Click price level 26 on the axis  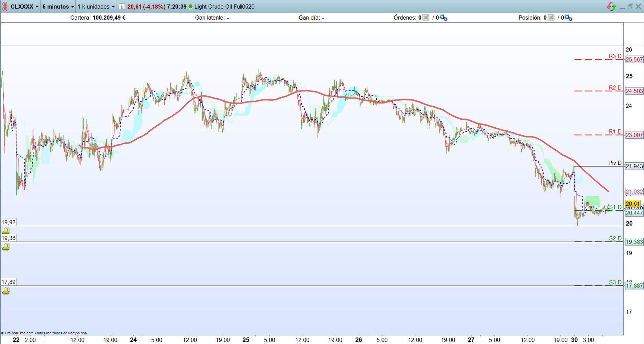629,50
